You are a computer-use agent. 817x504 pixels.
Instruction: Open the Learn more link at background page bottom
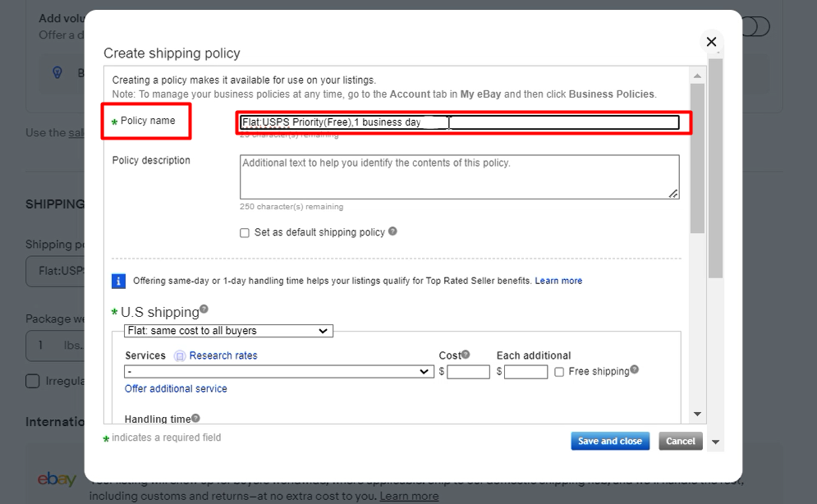tap(409, 496)
